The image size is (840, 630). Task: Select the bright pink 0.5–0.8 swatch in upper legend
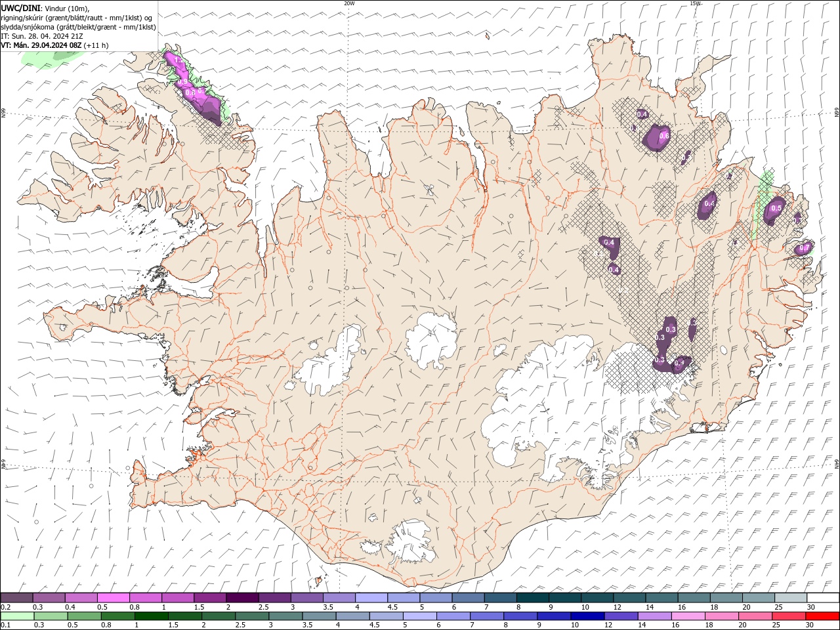tap(113, 597)
